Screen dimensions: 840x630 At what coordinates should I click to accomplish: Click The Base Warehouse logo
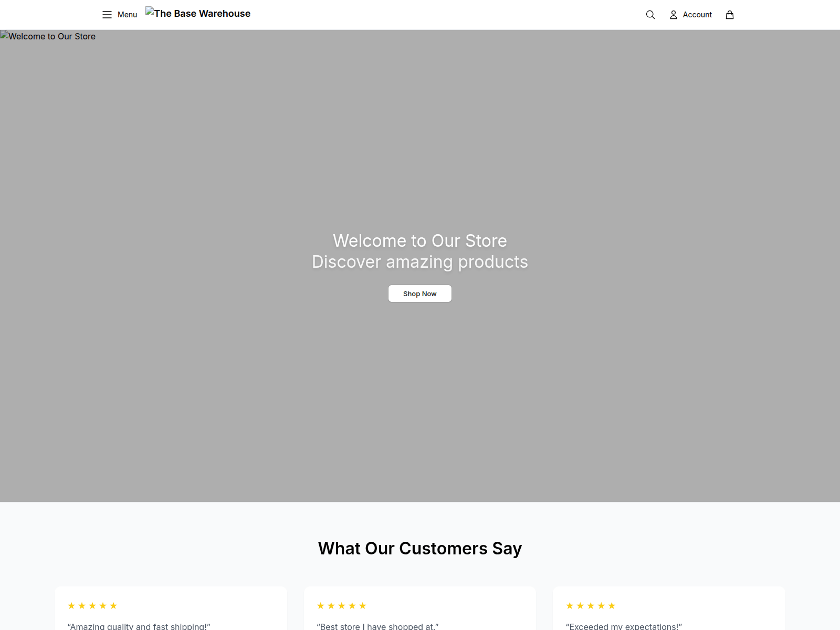198,14
